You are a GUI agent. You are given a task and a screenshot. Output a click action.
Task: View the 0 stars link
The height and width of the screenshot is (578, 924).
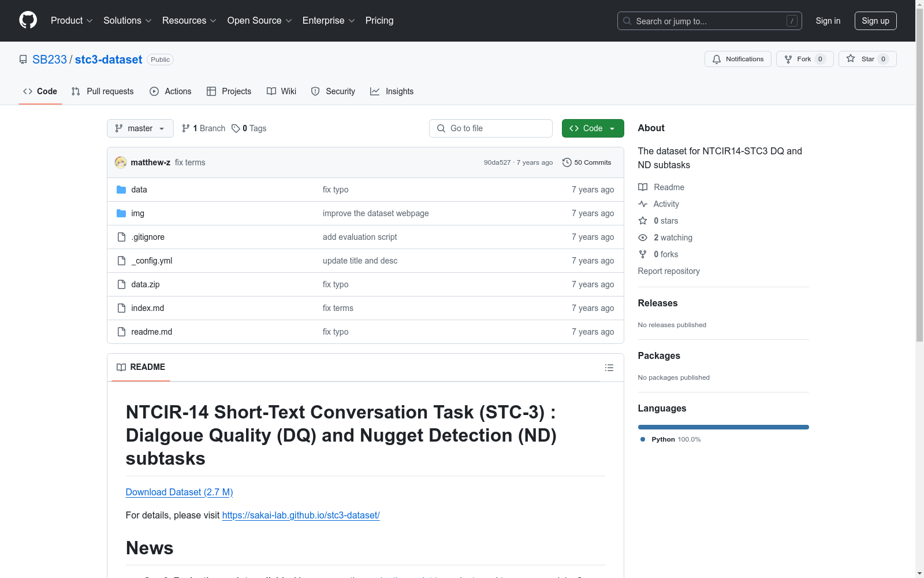[x=658, y=221]
